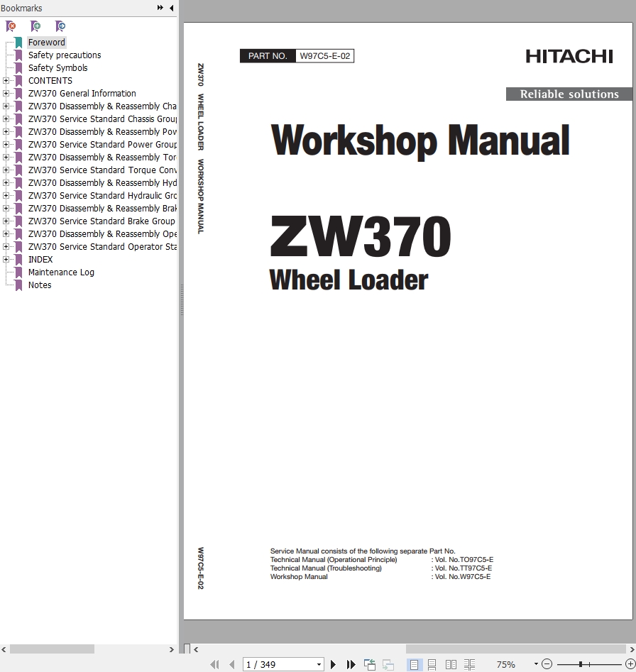Expand ZW370 Service Standard Hydraulic Group
Screen dimensions: 636x672
click(x=6, y=195)
